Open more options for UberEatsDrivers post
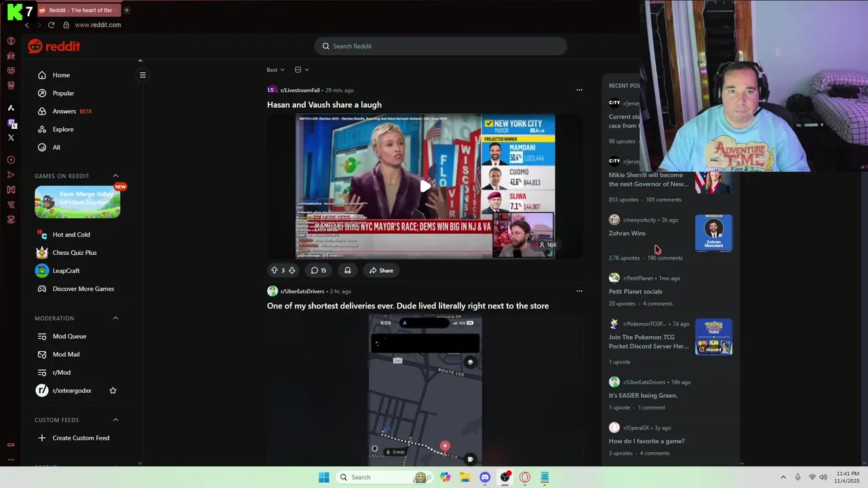868x488 pixels. tap(579, 291)
